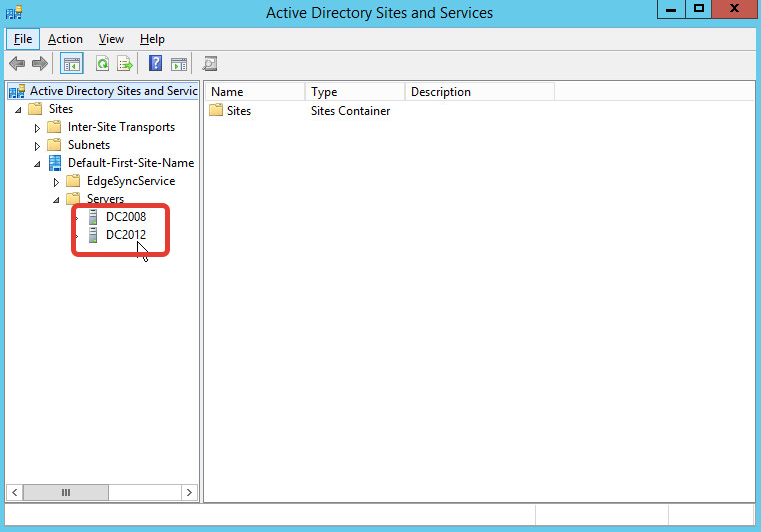The width and height of the screenshot is (761, 532).
Task: Close the Sites and Services window
Action: (x=734, y=9)
